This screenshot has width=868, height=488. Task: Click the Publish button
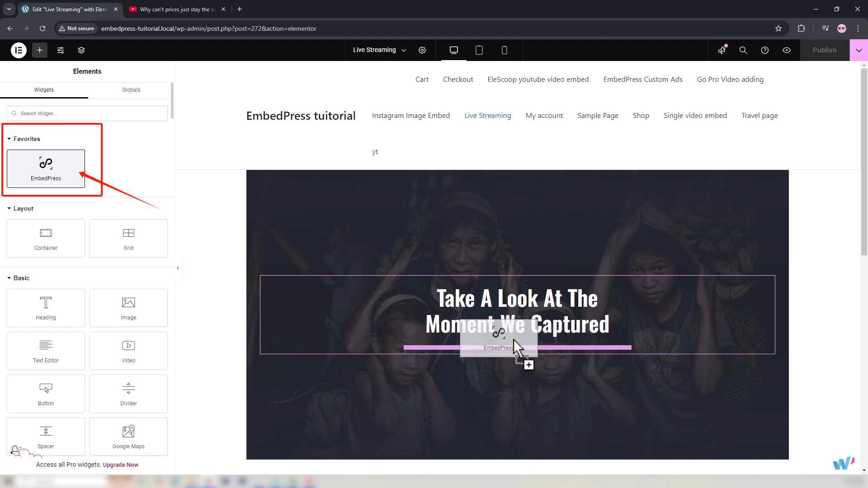tap(824, 50)
